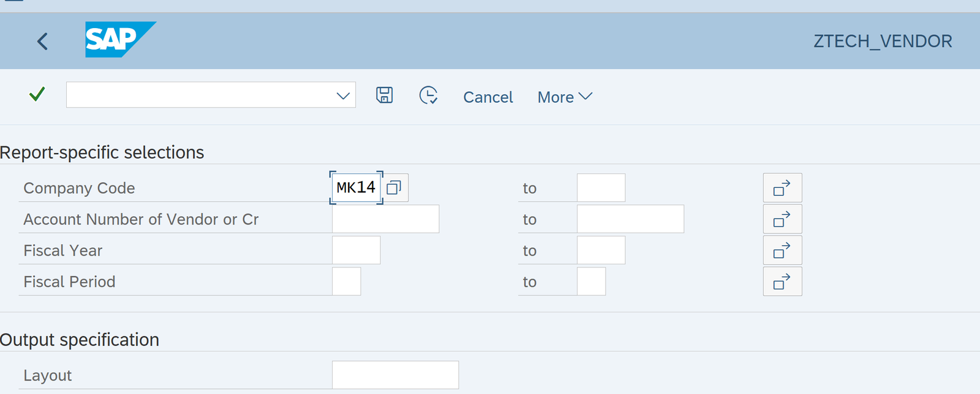Screen dimensions: 980x394
Task: Click the Save as Variant icon
Action: [x=384, y=95]
